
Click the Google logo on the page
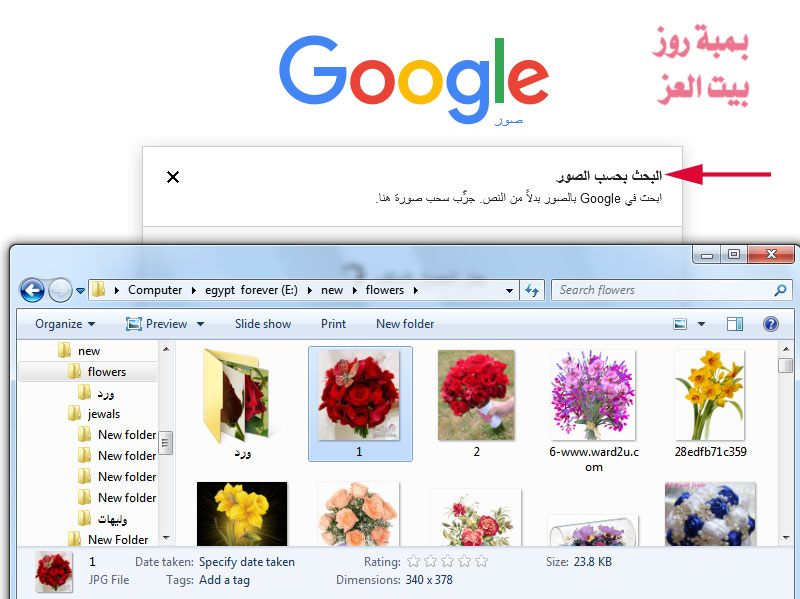click(x=414, y=79)
